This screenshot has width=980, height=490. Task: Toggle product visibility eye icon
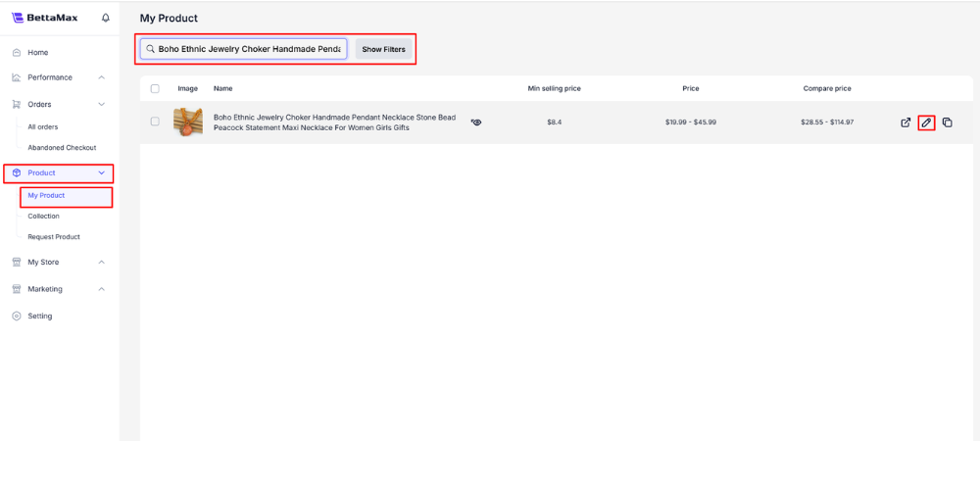[x=476, y=122]
